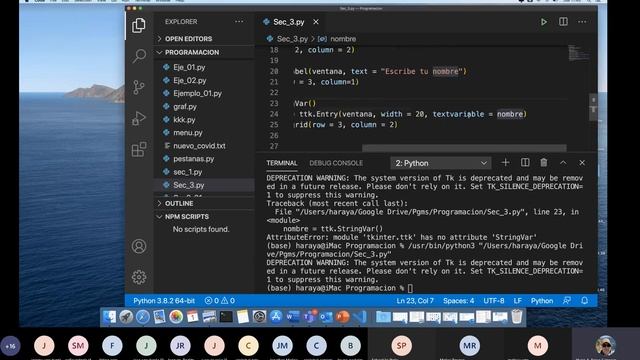Open Eje_02.py in the explorer
Viewport: 640px width, 360px height.
point(204,80)
